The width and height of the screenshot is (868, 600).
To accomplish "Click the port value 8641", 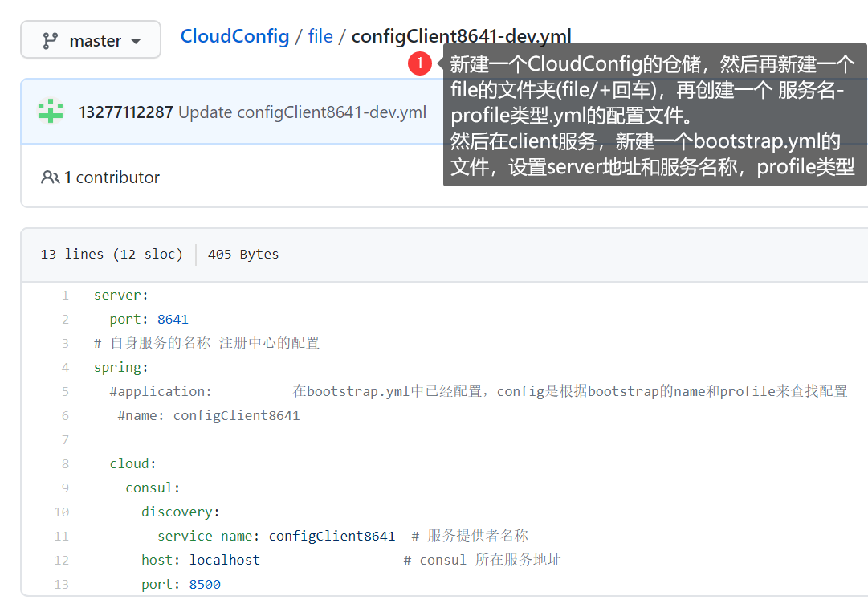I will 173,320.
